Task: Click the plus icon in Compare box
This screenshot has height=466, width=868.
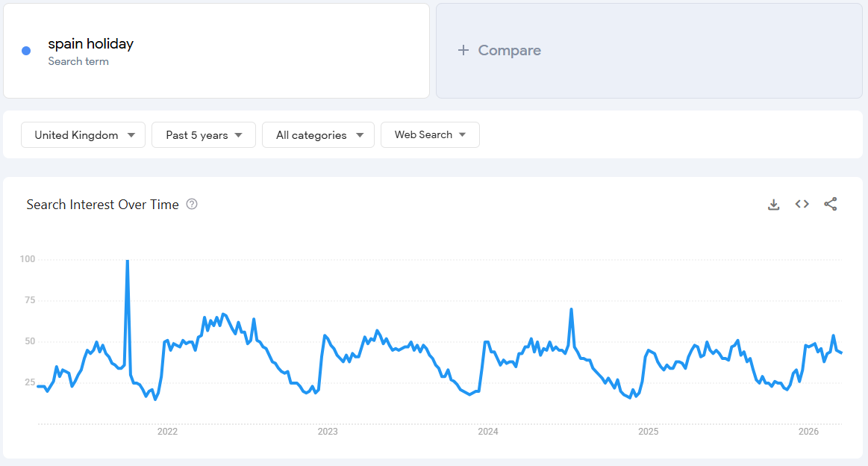Action: [x=463, y=50]
